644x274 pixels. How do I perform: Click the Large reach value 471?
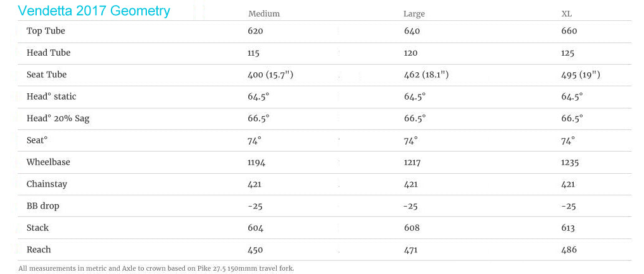click(410, 250)
